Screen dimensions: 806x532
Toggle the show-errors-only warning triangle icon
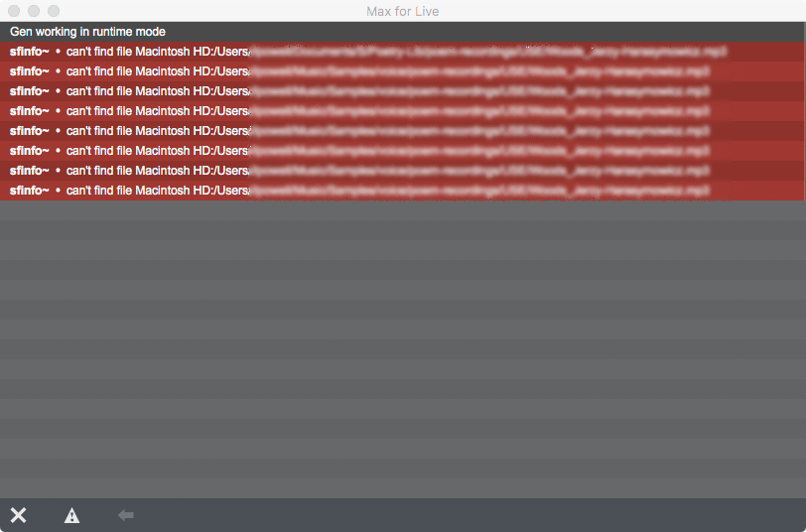(x=71, y=515)
